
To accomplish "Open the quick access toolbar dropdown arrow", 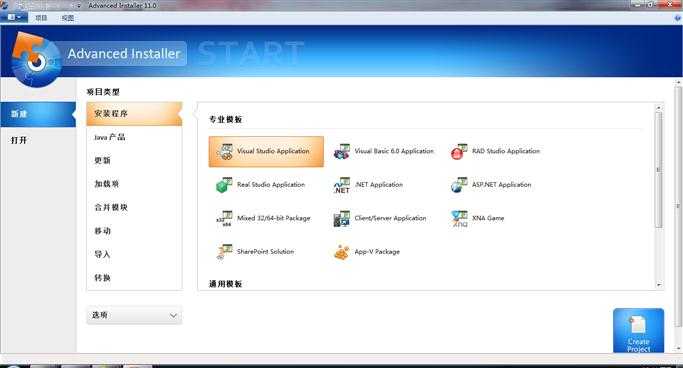I will click(x=79, y=6).
